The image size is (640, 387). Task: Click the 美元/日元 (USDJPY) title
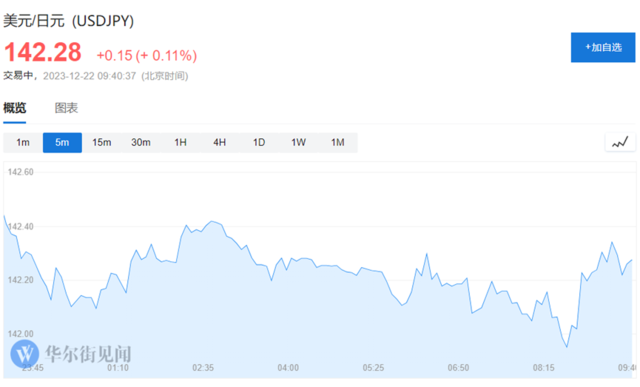(69, 20)
